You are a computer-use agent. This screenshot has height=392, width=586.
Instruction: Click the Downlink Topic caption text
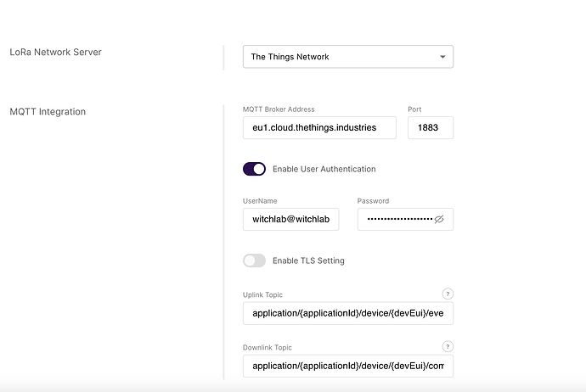point(268,347)
